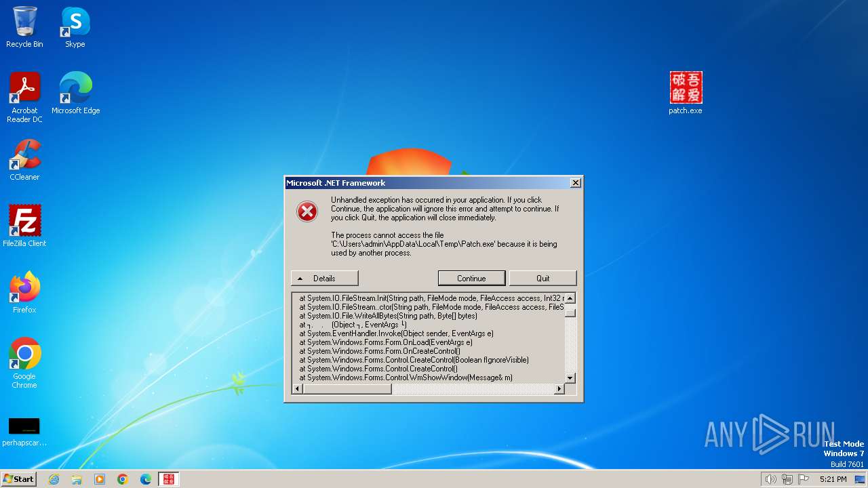
Task: Select the perhapscar desktop file
Action: (x=24, y=432)
